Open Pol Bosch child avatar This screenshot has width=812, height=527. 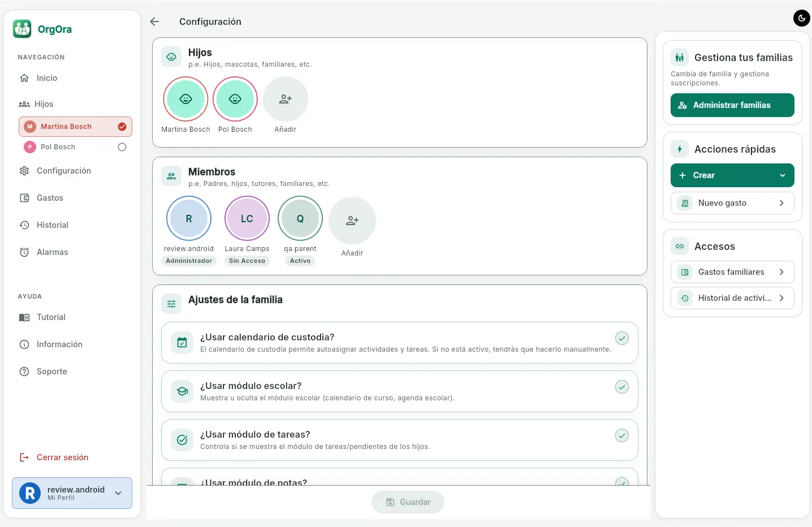pos(235,99)
